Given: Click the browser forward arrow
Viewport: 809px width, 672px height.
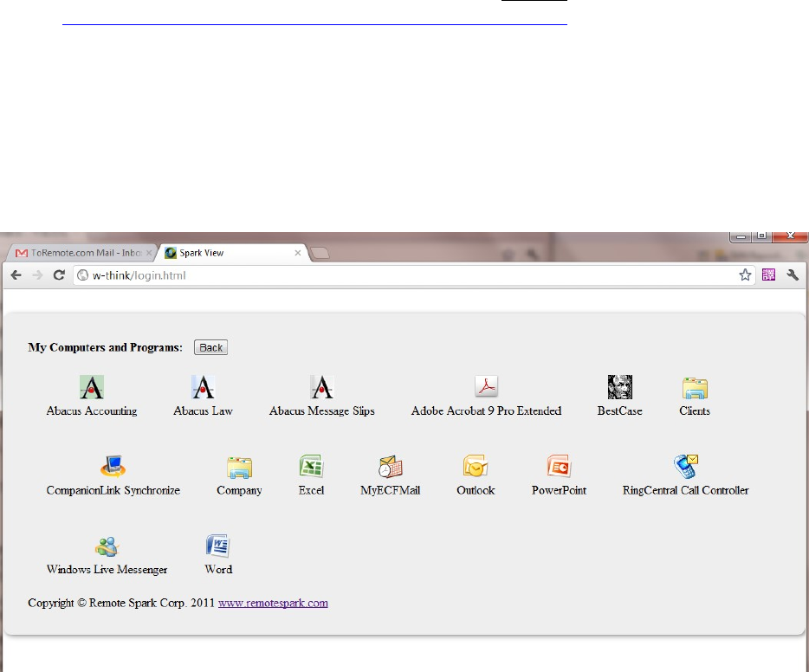Looking at the screenshot, I should point(37,275).
